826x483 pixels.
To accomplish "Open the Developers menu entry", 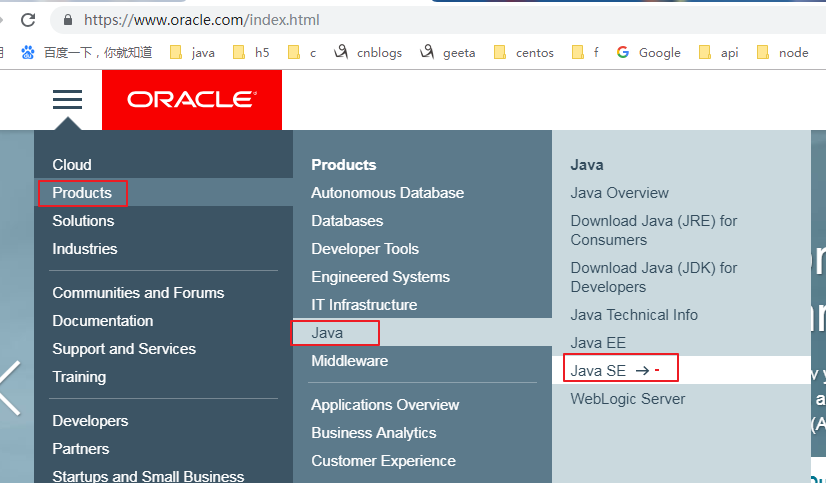I will 90,420.
